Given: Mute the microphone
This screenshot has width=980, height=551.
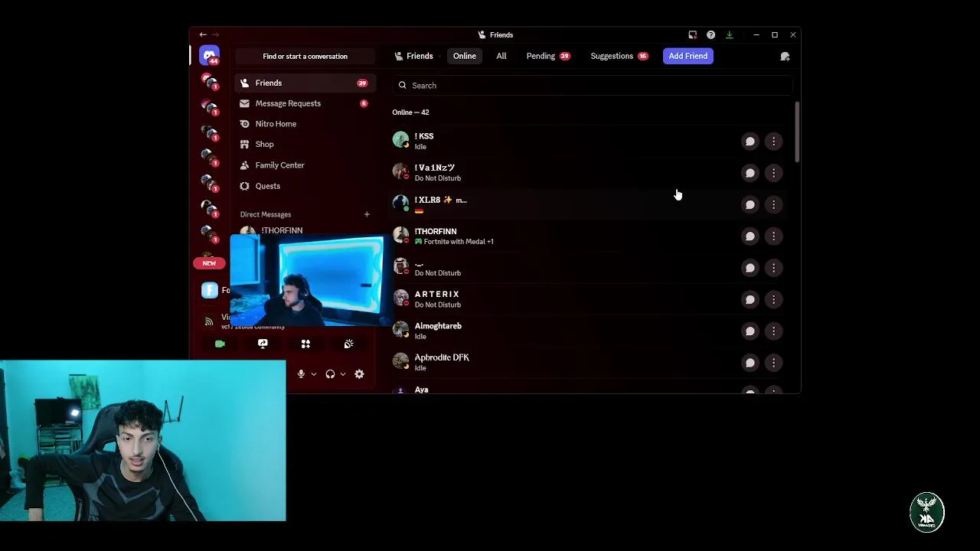Looking at the screenshot, I should tap(301, 374).
